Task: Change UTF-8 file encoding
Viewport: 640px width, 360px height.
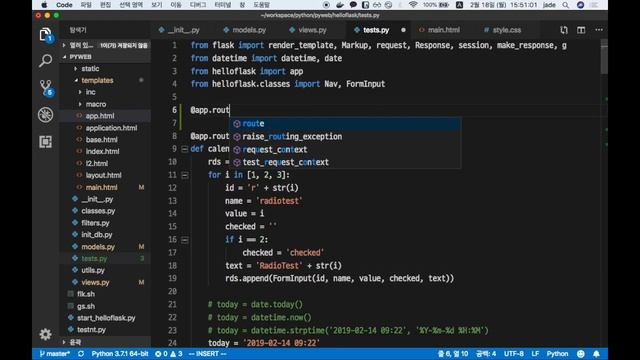Action: [x=514, y=354]
